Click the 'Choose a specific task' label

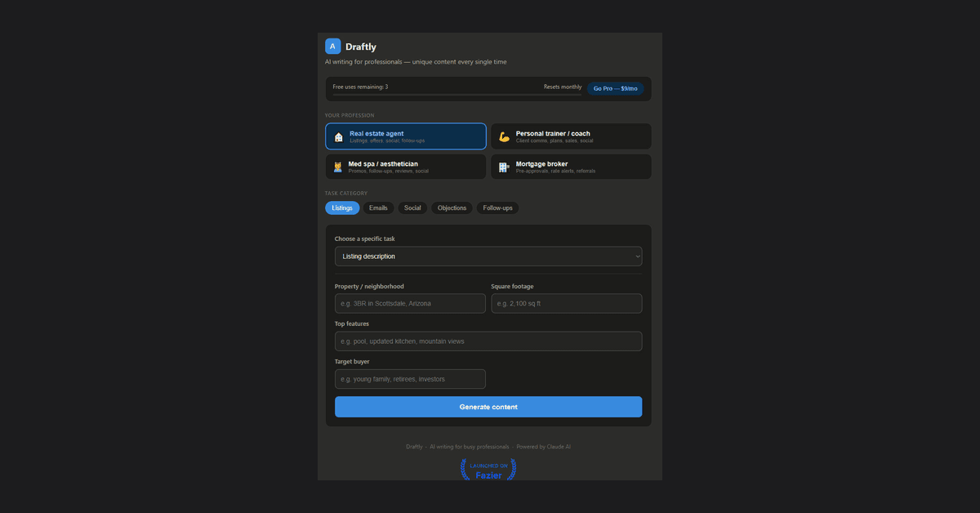click(365, 239)
